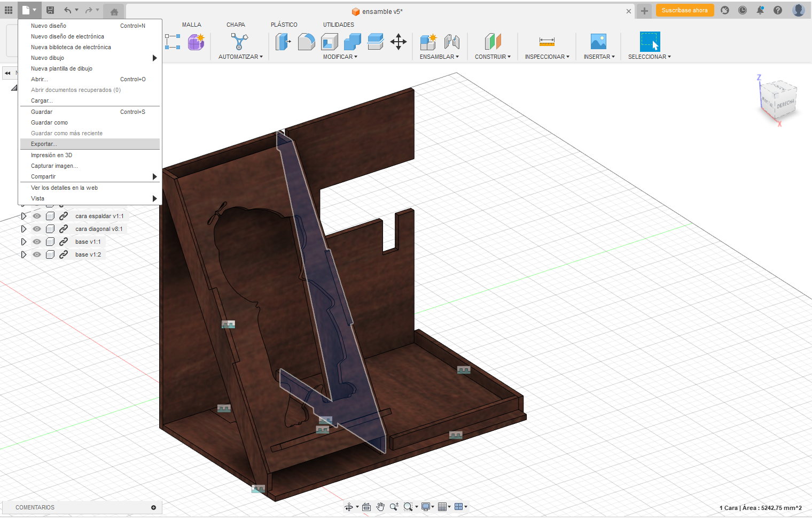This screenshot has width=812, height=518.
Task: Click the Suscríbase ahora button
Action: 684,10
